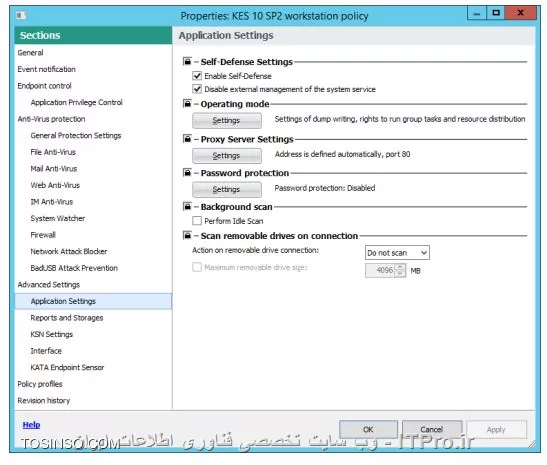547x465 pixels.
Task: Select Advanced Settings section
Action: (x=93, y=285)
